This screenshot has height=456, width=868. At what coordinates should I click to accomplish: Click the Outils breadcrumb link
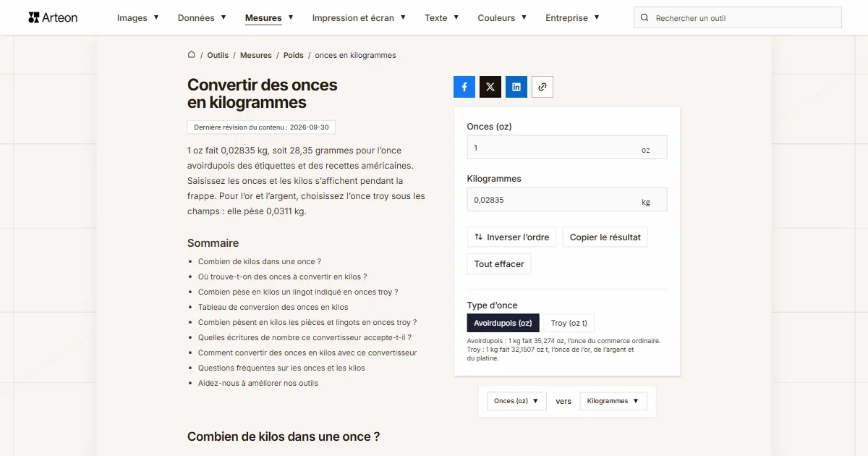tap(218, 55)
